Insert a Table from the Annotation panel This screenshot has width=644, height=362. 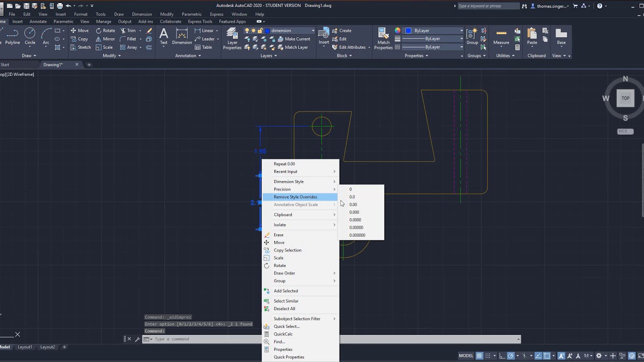(203, 47)
